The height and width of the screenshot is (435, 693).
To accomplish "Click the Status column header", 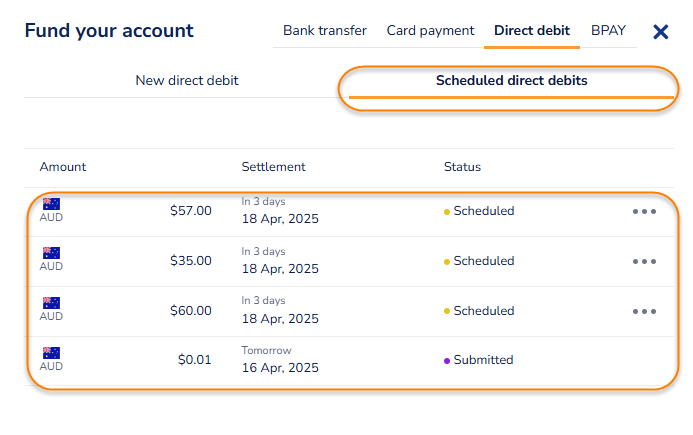I will tap(462, 167).
